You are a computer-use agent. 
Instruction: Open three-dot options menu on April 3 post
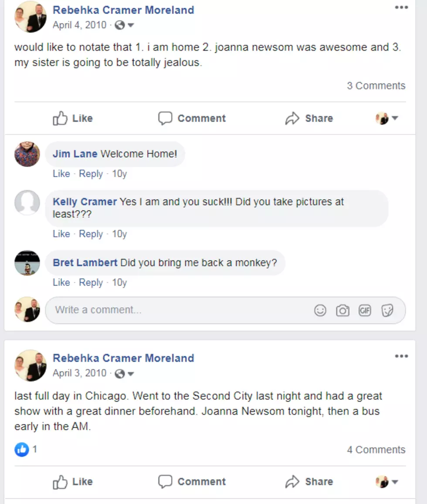coord(401,356)
